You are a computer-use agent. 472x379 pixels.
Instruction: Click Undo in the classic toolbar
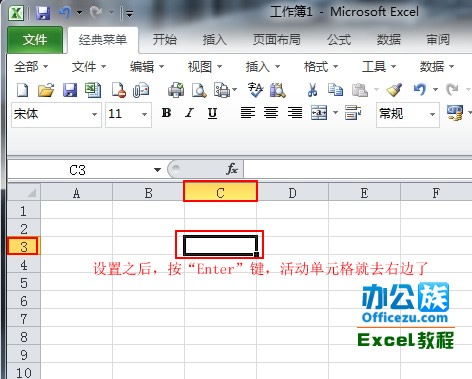tap(420, 89)
